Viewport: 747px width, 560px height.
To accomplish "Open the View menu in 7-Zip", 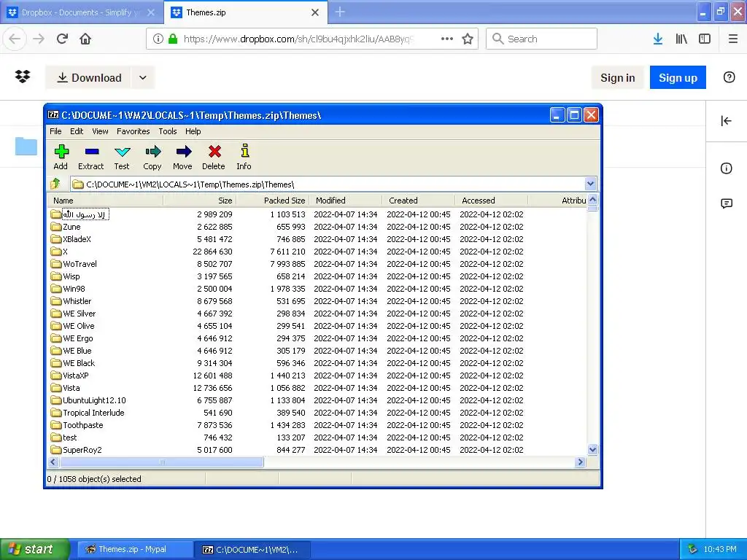I will 100,131.
